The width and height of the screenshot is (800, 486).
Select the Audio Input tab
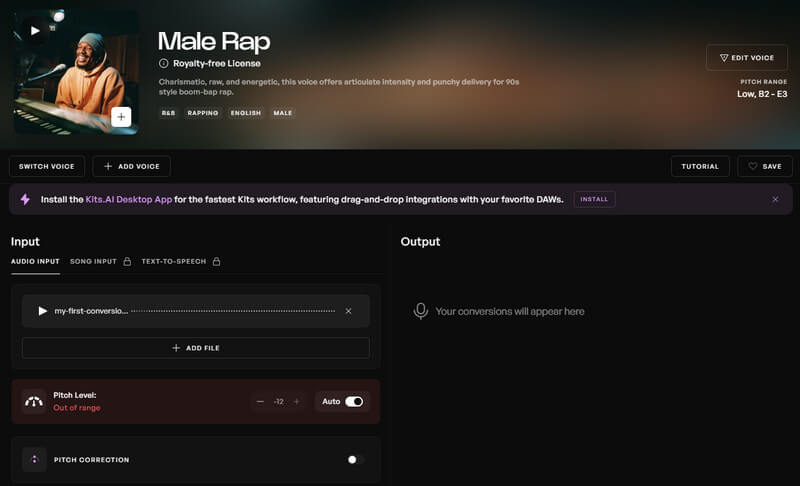click(x=35, y=261)
